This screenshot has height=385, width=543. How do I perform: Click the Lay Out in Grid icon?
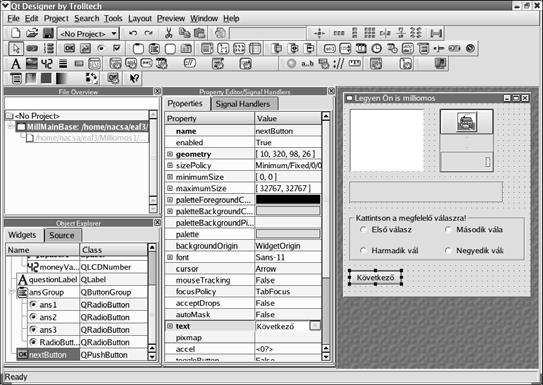tap(370, 33)
